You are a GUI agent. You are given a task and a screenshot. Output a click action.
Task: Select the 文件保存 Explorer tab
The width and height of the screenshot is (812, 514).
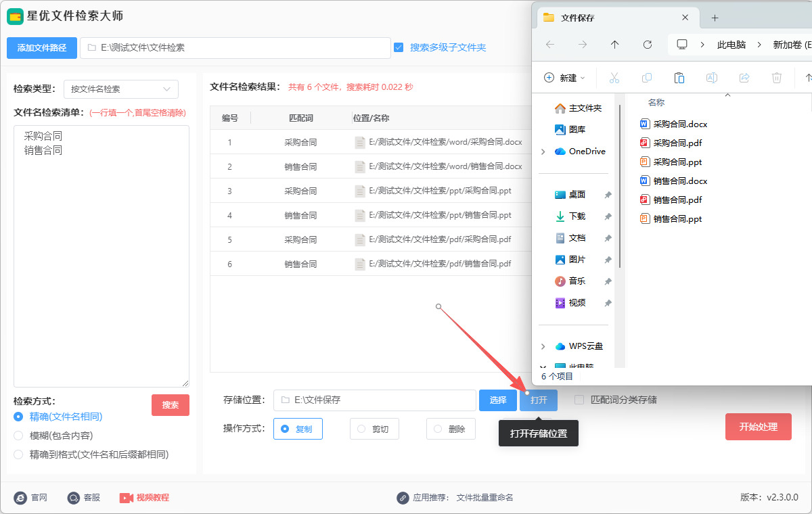pyautogui.click(x=617, y=18)
